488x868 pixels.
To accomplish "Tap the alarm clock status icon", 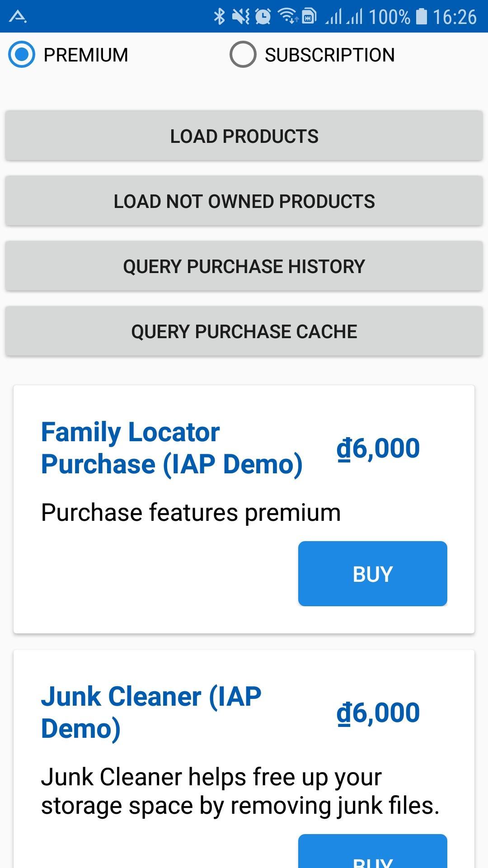I will [263, 17].
